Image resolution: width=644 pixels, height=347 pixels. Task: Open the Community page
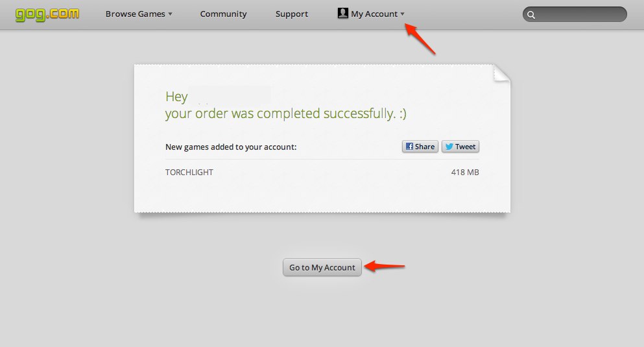[x=224, y=14]
